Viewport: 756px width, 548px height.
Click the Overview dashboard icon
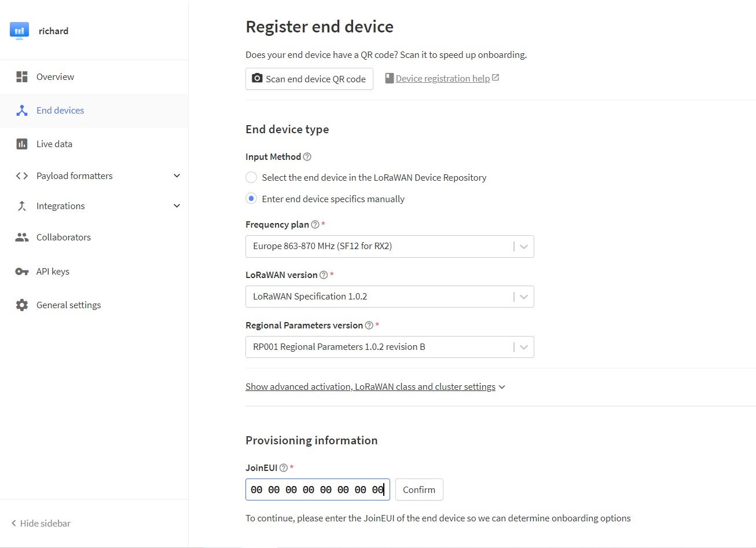click(22, 77)
